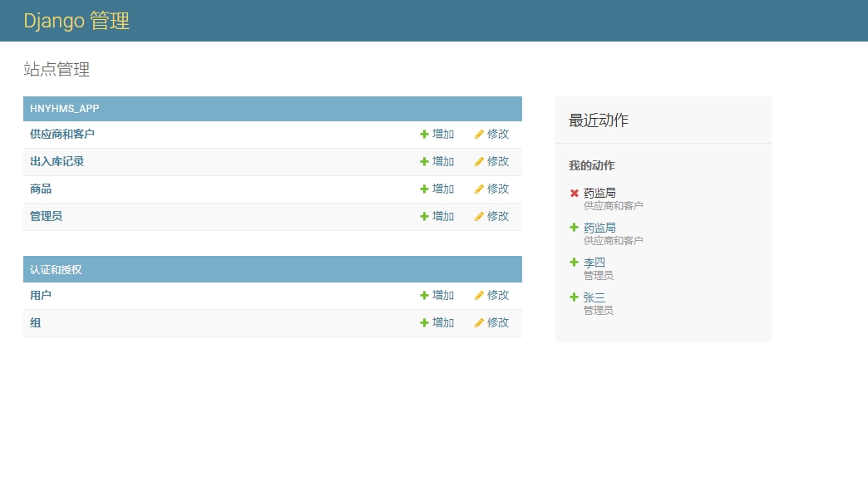Click pencil 修改 in the 用户 row
The image size is (868, 501).
(x=491, y=295)
